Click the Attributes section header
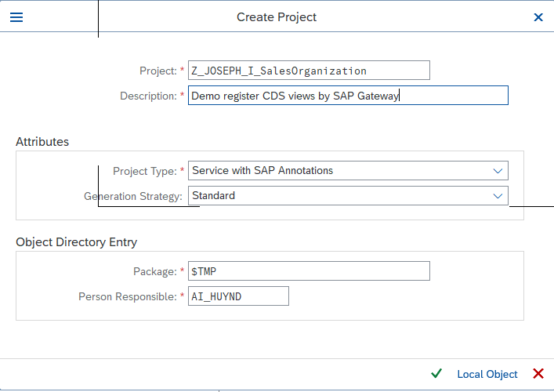 tap(42, 142)
